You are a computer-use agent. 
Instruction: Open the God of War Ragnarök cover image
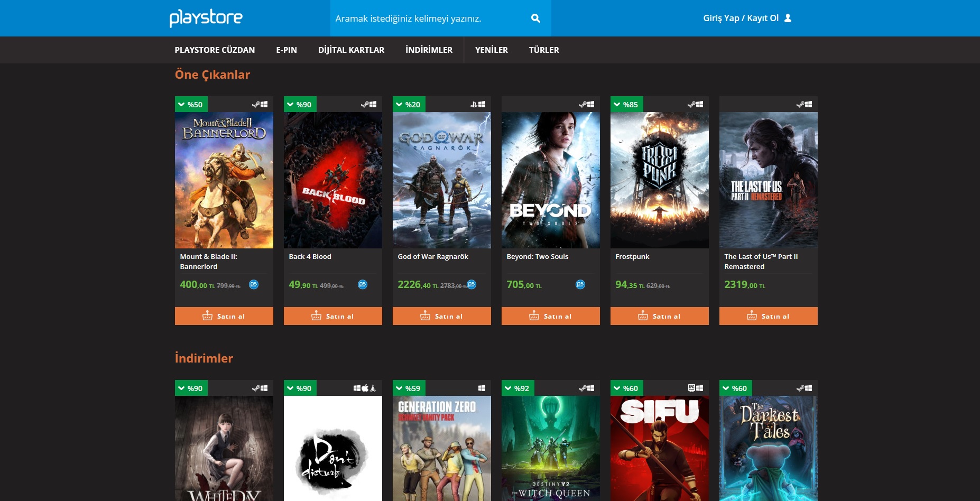pos(442,180)
